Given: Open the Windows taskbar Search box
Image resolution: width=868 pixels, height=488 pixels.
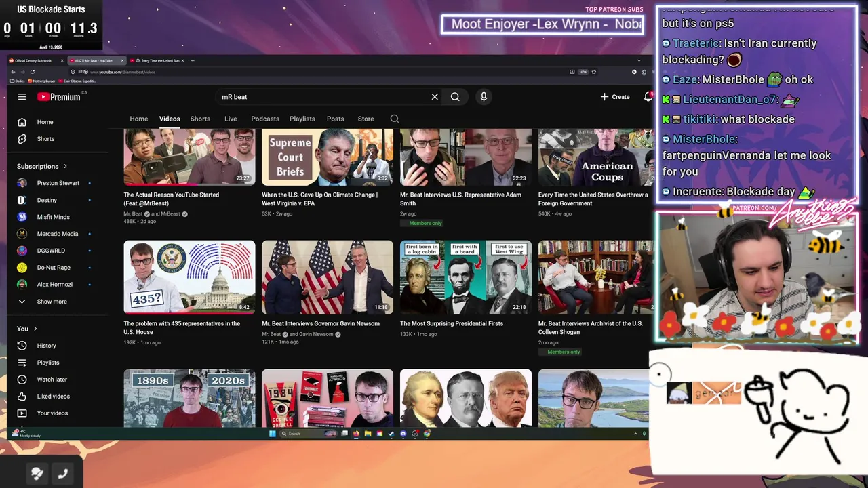Looking at the screenshot, I should pyautogui.click(x=309, y=434).
